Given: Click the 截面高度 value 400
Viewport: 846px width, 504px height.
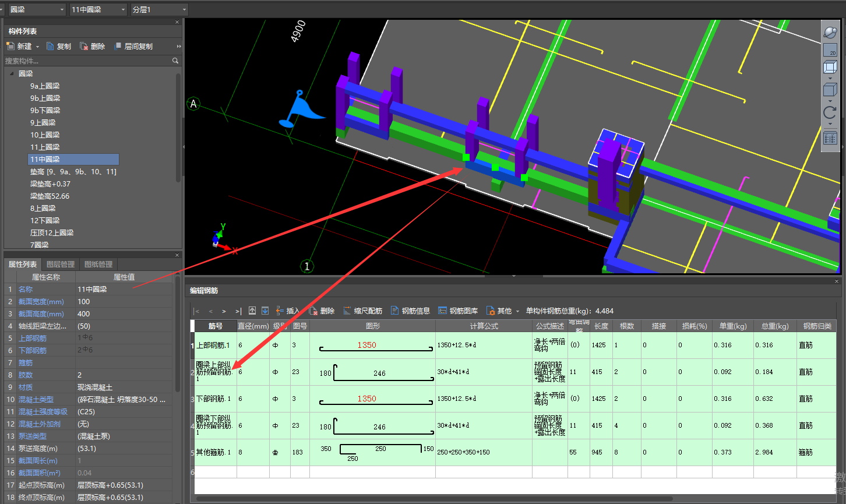Looking at the screenshot, I should pyautogui.click(x=124, y=314).
